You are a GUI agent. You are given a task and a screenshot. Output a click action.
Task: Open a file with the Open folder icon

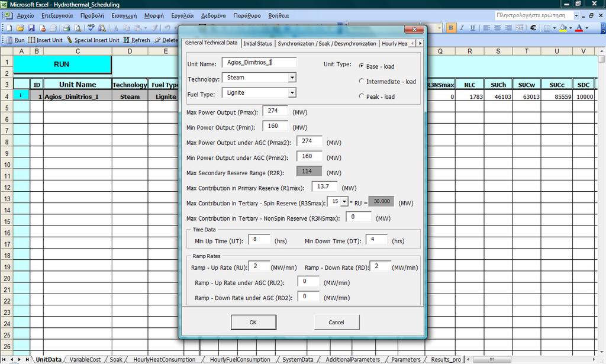[x=21, y=28]
